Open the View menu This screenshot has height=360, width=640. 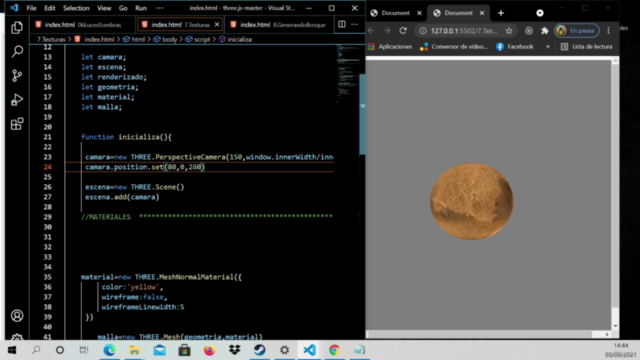(104, 8)
